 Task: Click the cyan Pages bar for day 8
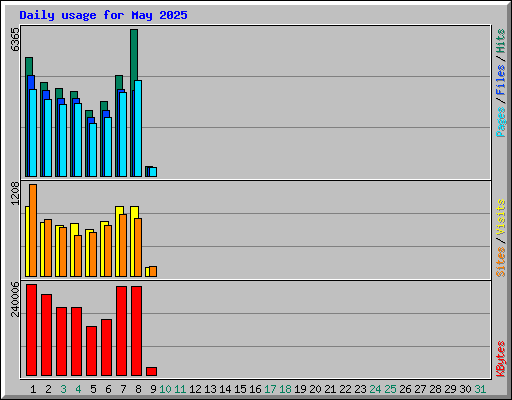pos(138,128)
